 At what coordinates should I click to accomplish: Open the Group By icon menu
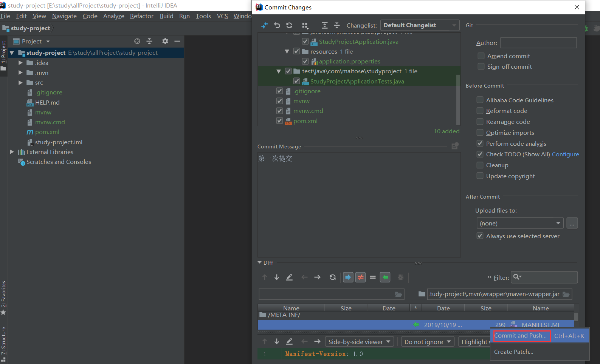(x=305, y=25)
